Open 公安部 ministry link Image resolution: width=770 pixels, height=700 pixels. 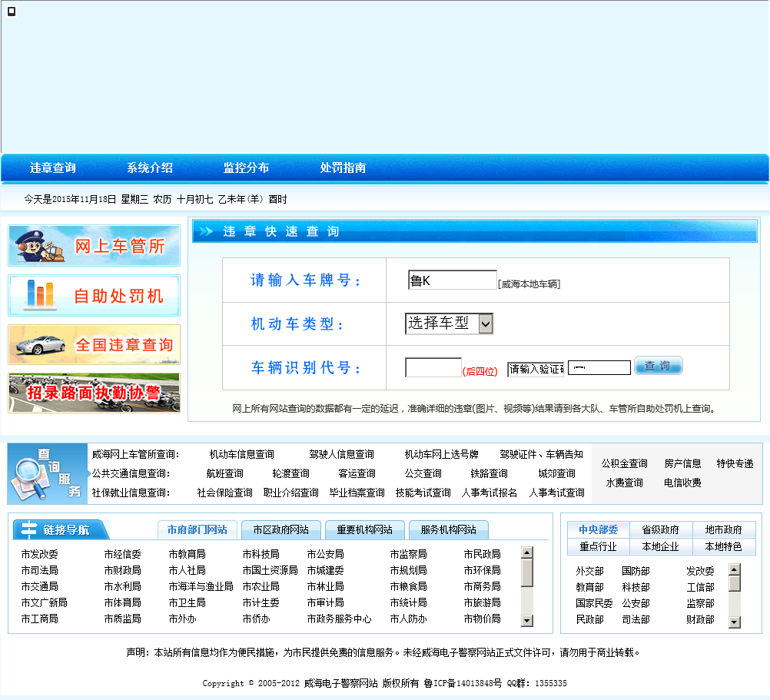tap(636, 603)
